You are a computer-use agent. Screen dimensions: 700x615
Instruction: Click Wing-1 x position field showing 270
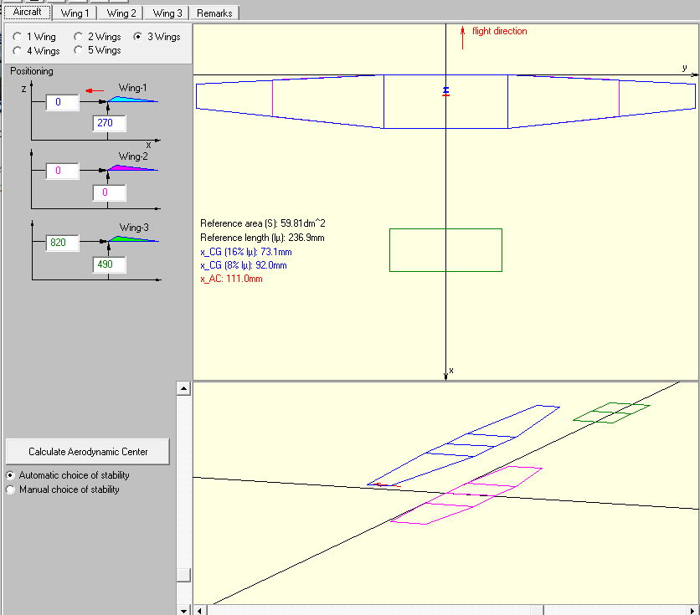[109, 123]
